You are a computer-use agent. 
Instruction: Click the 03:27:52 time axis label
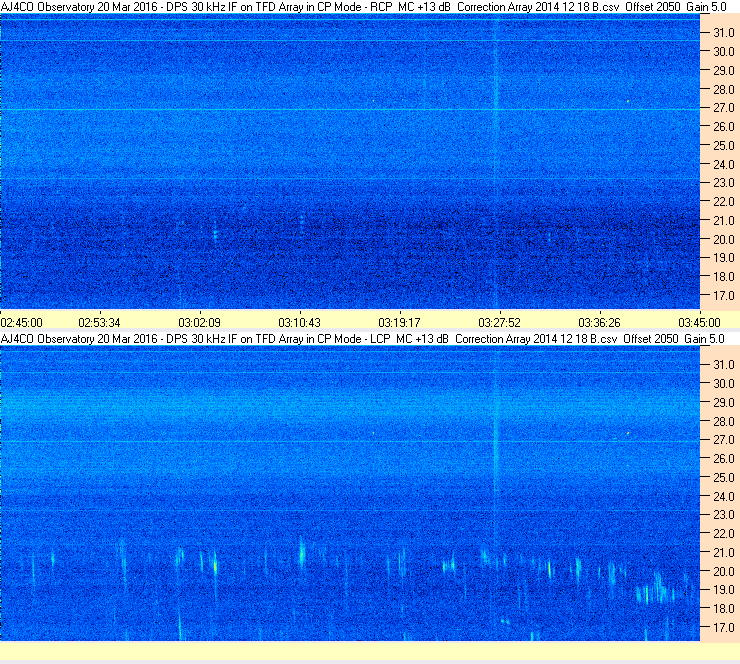(499, 323)
